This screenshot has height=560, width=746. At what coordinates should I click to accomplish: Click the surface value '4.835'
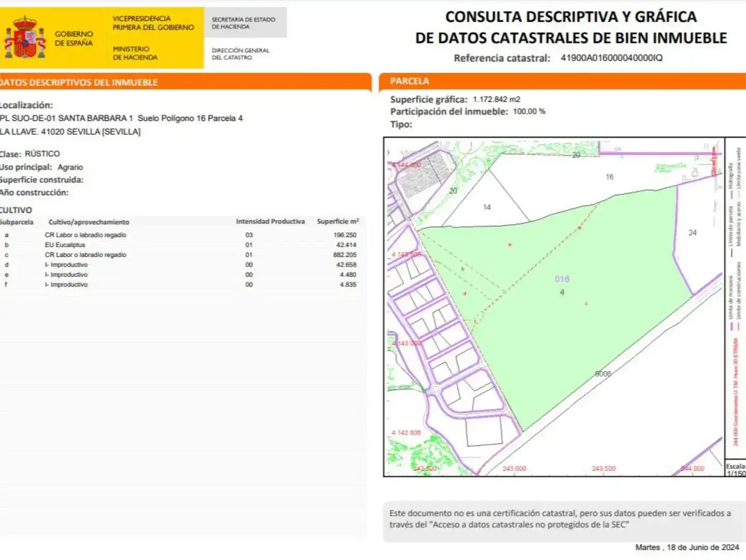(x=348, y=284)
